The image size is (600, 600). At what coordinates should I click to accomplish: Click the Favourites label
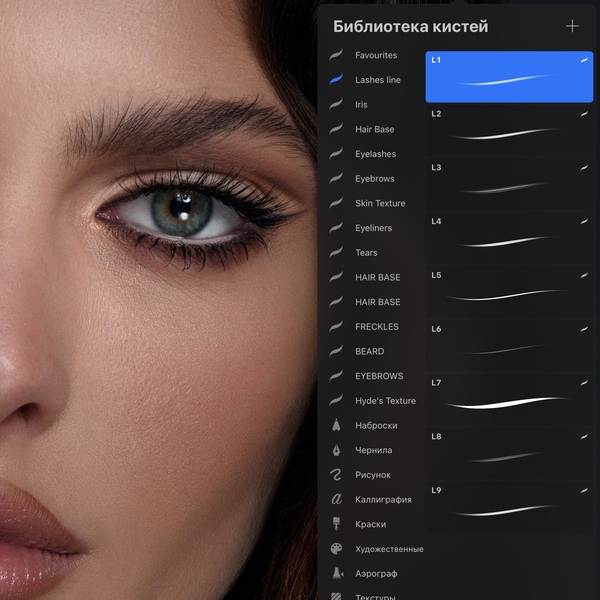[x=376, y=55]
